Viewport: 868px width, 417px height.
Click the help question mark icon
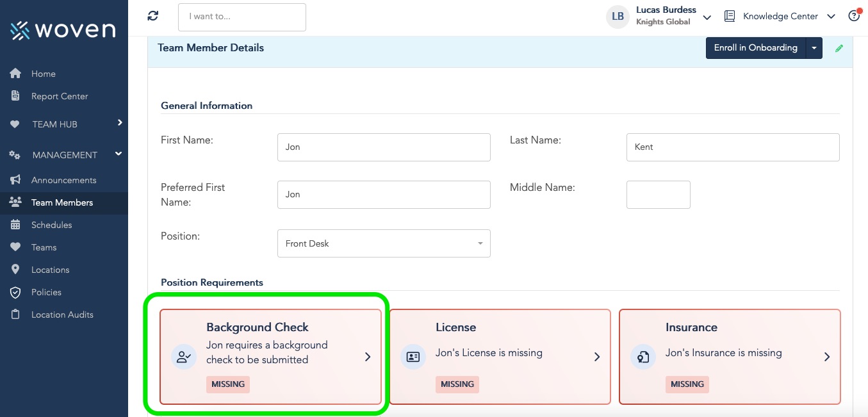coord(853,16)
